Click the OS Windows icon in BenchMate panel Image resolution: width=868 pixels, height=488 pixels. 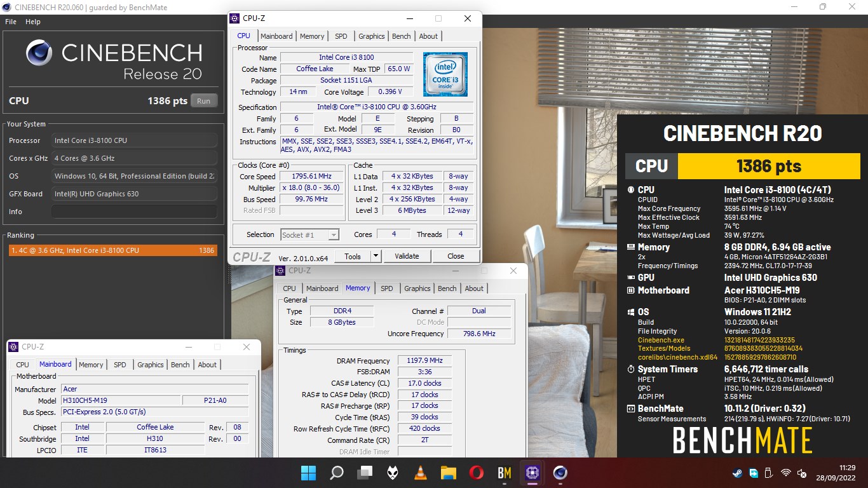point(631,312)
